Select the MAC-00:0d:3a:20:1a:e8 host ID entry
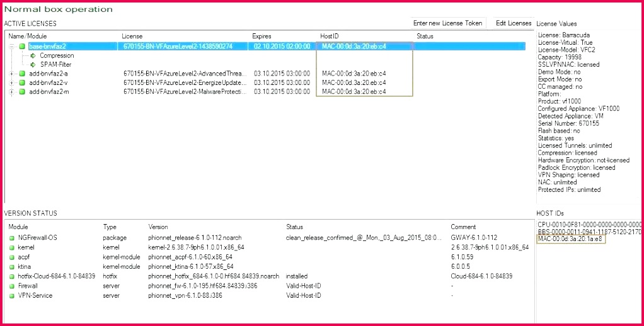The image size is (644, 326). (570, 239)
